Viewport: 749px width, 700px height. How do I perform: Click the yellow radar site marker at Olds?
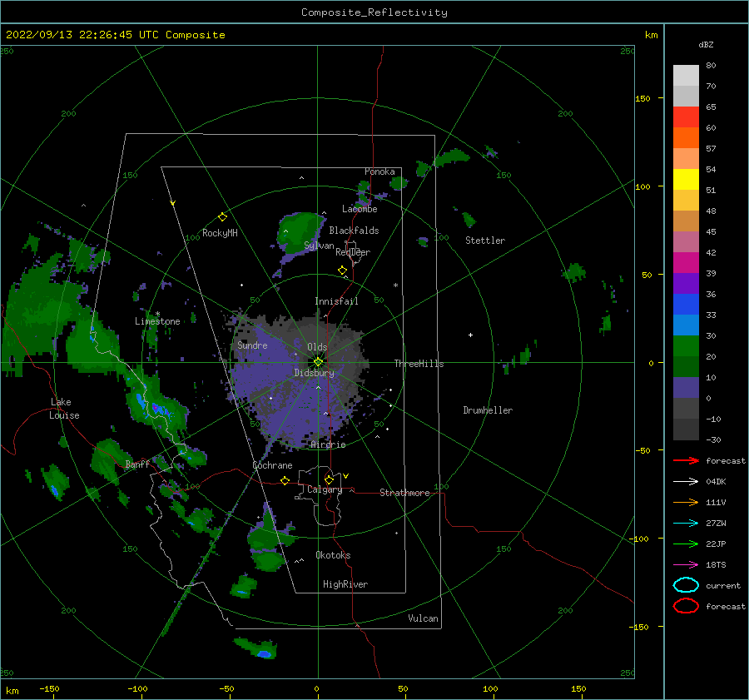pos(318,362)
